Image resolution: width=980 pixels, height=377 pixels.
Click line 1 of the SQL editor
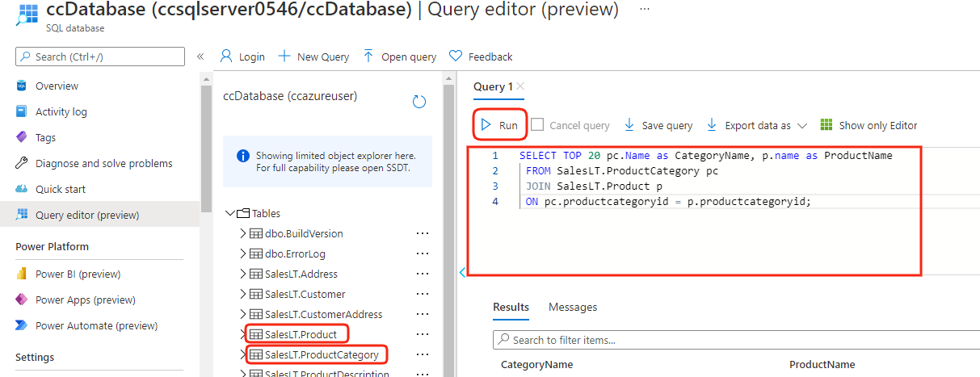(x=705, y=155)
